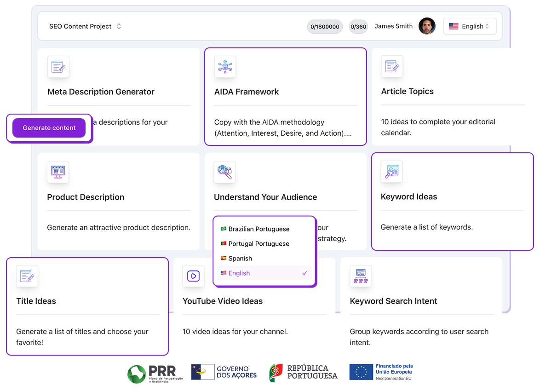Click the Product Description monitor icon
Viewport: 540px width, 392px height.
pos(58,172)
